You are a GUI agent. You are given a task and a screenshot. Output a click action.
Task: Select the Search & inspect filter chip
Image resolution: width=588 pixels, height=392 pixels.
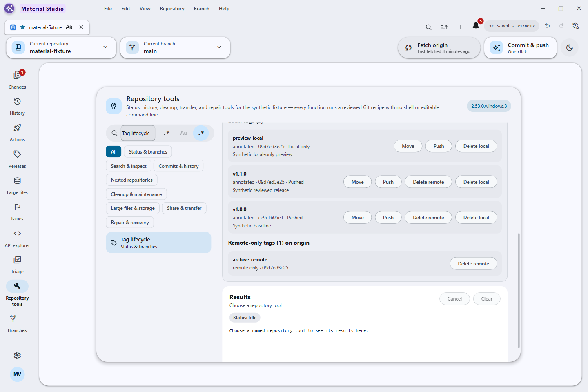click(x=129, y=166)
